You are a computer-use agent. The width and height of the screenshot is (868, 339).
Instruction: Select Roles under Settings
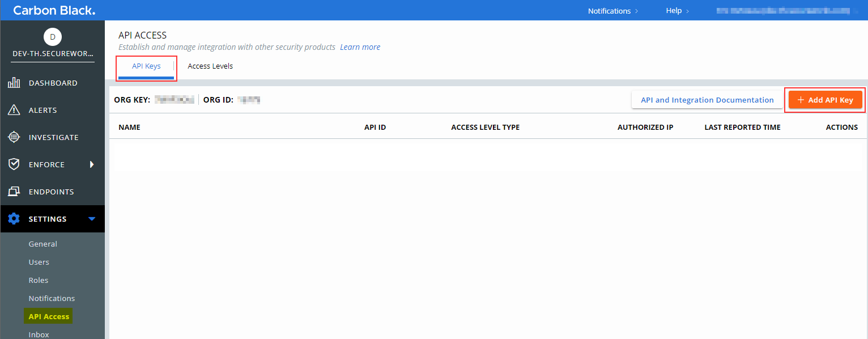pyautogui.click(x=39, y=280)
